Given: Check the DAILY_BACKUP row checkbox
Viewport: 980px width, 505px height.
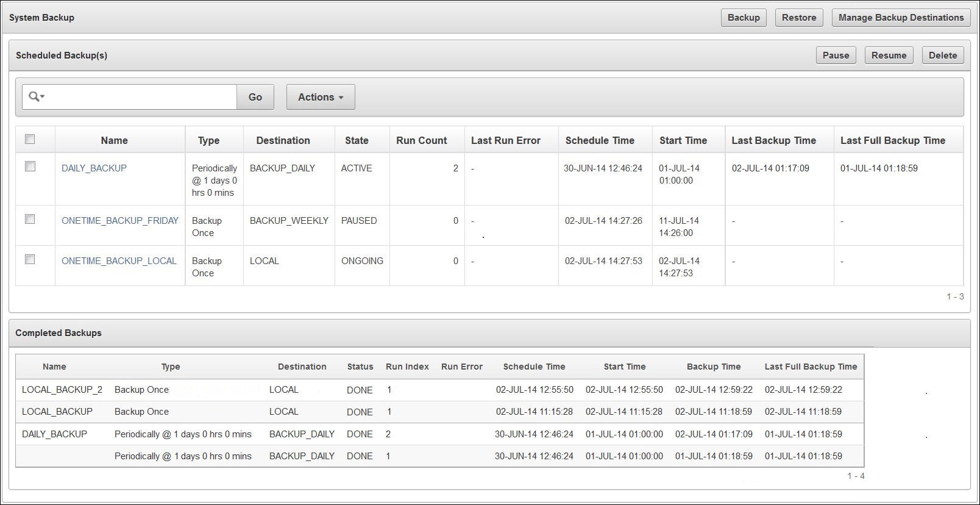Looking at the screenshot, I should [x=30, y=167].
